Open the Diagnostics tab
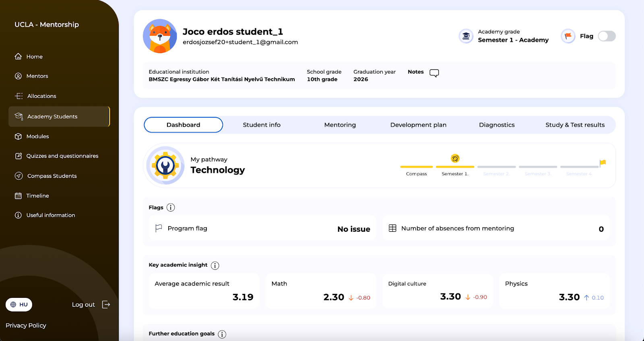The width and height of the screenshot is (644, 341). point(497,125)
